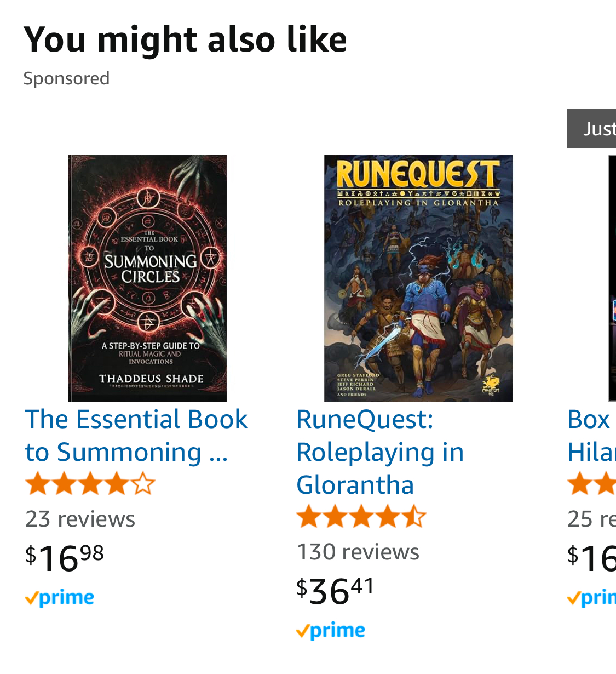616x674 pixels.
Task: Click the star rating under RuneQuest title
Action: (x=361, y=518)
